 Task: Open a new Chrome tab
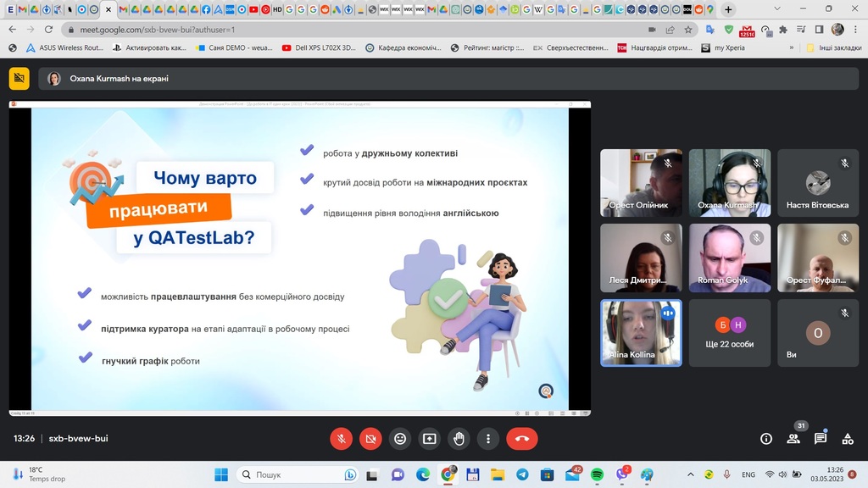[x=728, y=9]
